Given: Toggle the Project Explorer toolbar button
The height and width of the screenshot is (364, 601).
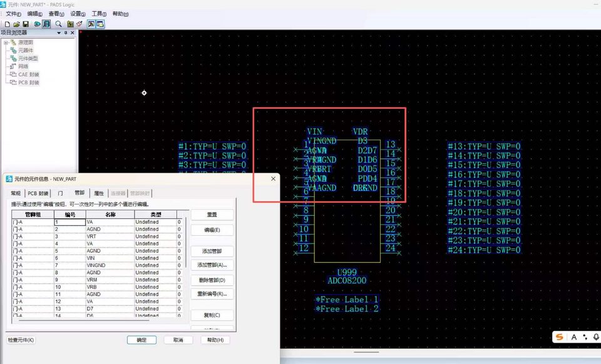Looking at the screenshot, I should coord(100,24).
